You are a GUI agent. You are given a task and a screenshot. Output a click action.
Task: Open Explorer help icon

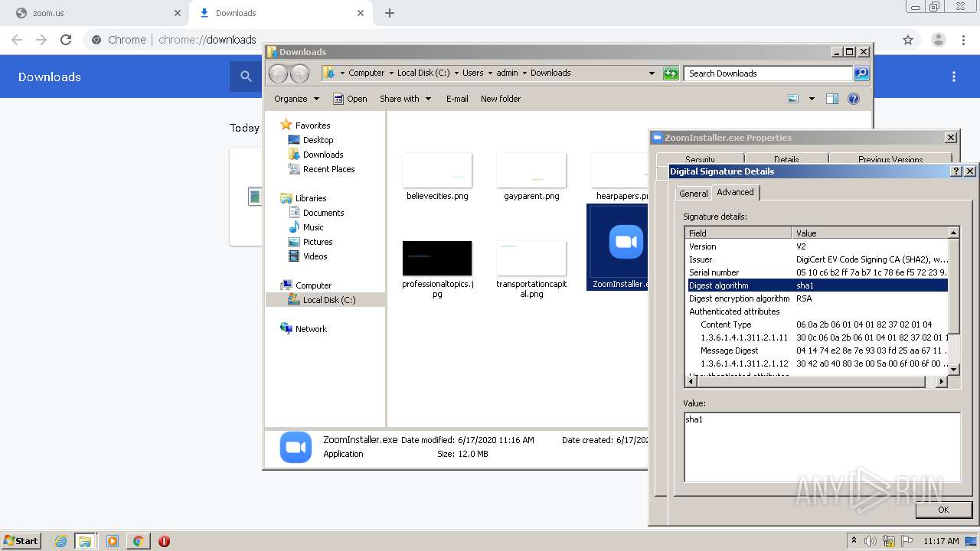click(854, 99)
